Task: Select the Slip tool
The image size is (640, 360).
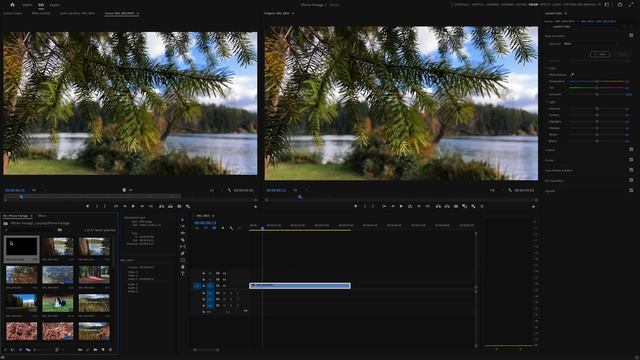Action: 182,247
